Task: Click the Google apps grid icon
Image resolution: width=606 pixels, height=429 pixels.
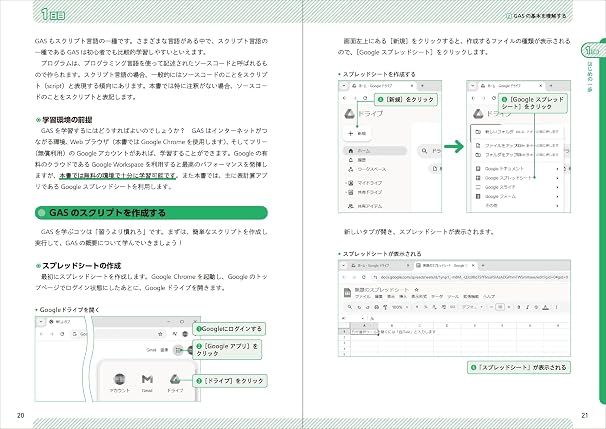Action: [178, 350]
